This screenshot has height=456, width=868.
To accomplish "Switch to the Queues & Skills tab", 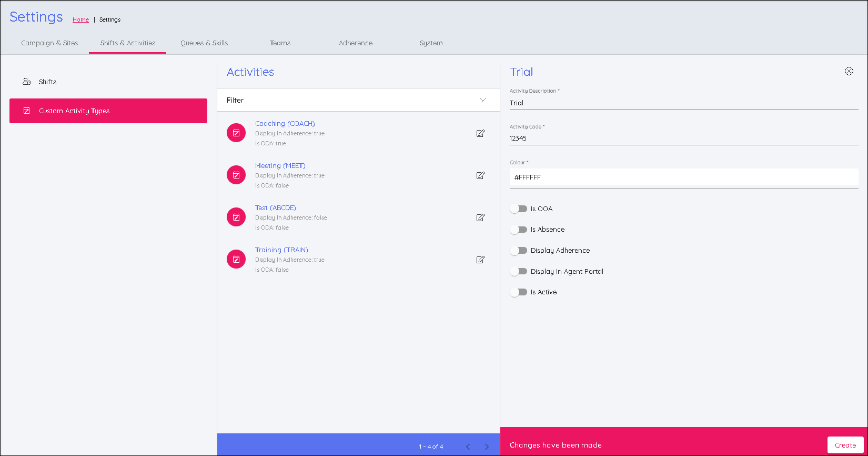I will click(x=204, y=43).
